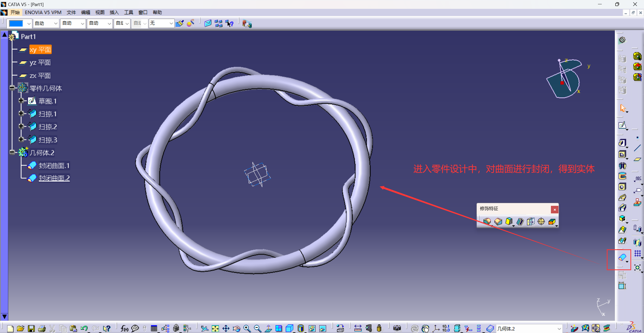Select 封闭曲面.1 in the tree

(x=54, y=166)
